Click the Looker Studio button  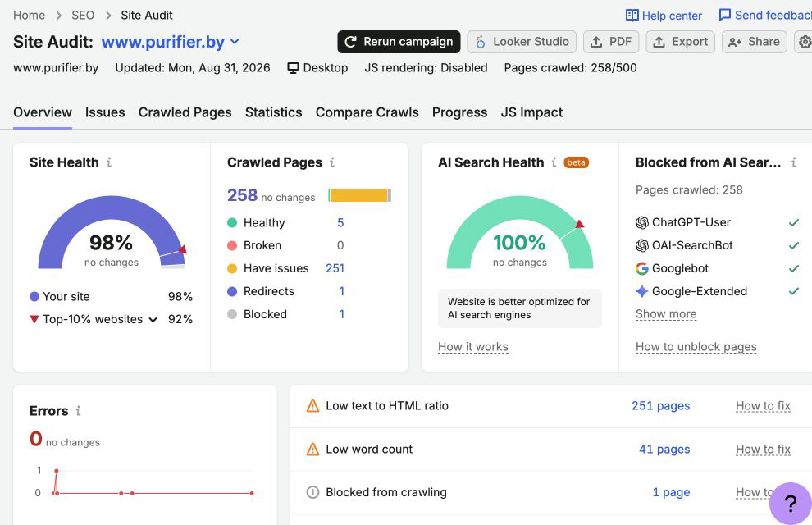pyautogui.click(x=522, y=42)
